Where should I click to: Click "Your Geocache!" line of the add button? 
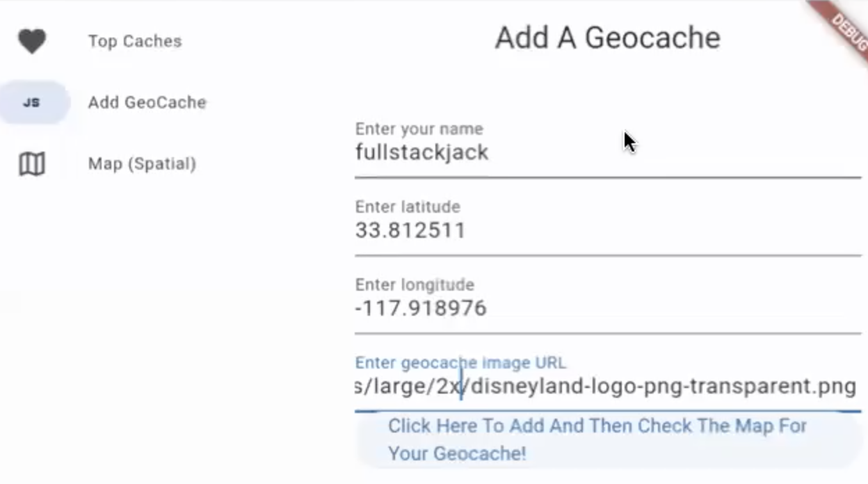tap(457, 453)
